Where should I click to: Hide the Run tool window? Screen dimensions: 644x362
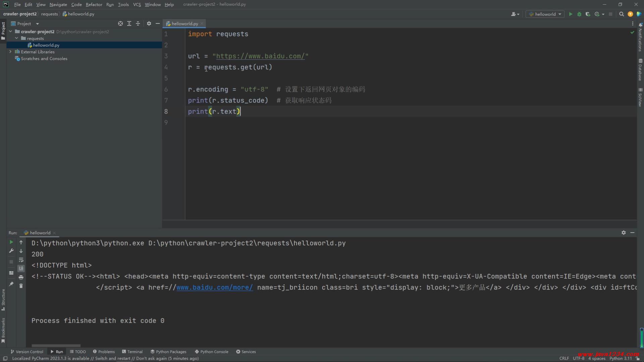(632, 233)
